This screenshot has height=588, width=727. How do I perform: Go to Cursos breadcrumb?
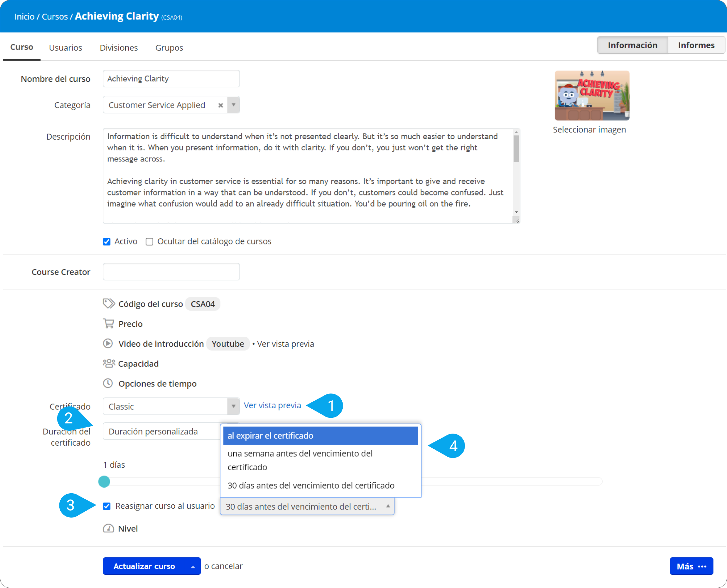(x=55, y=17)
